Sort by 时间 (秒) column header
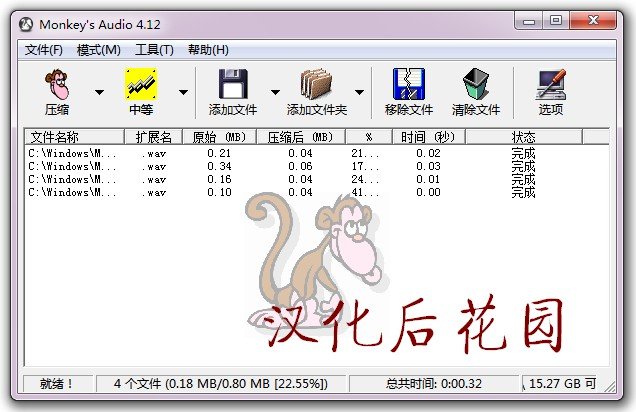Screen dimensions: 636x412 point(429,137)
